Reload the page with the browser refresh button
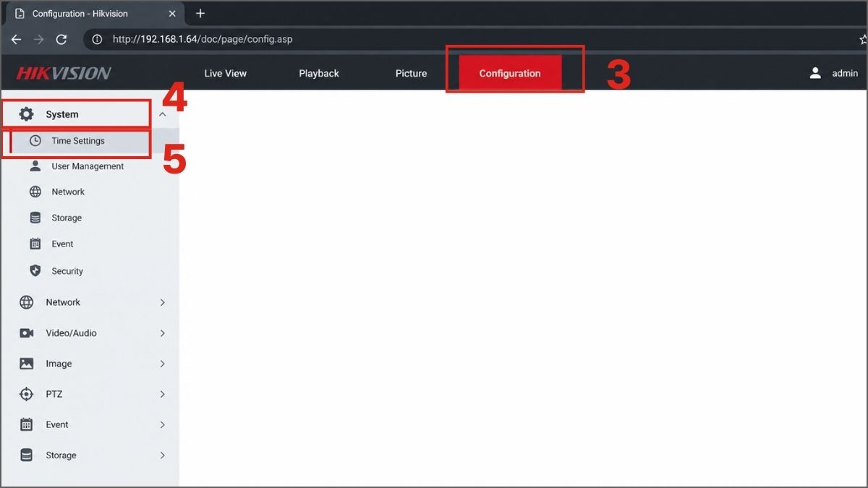868x488 pixels. (x=61, y=39)
